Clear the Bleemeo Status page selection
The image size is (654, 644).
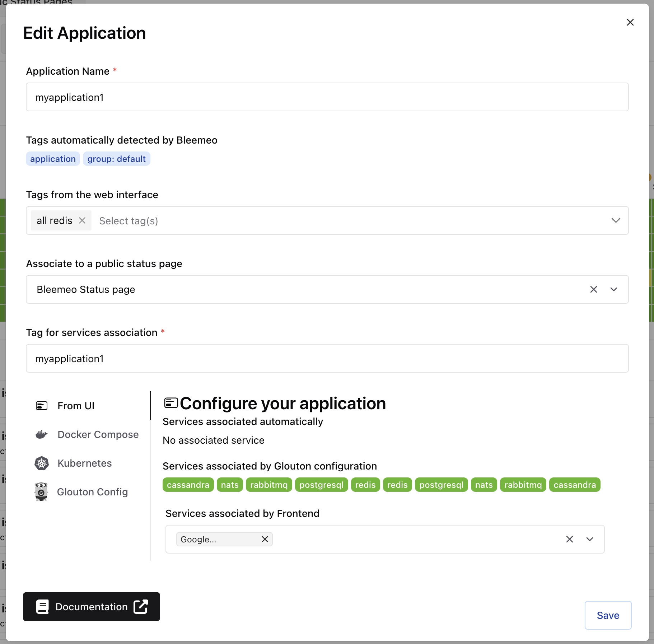[593, 289]
